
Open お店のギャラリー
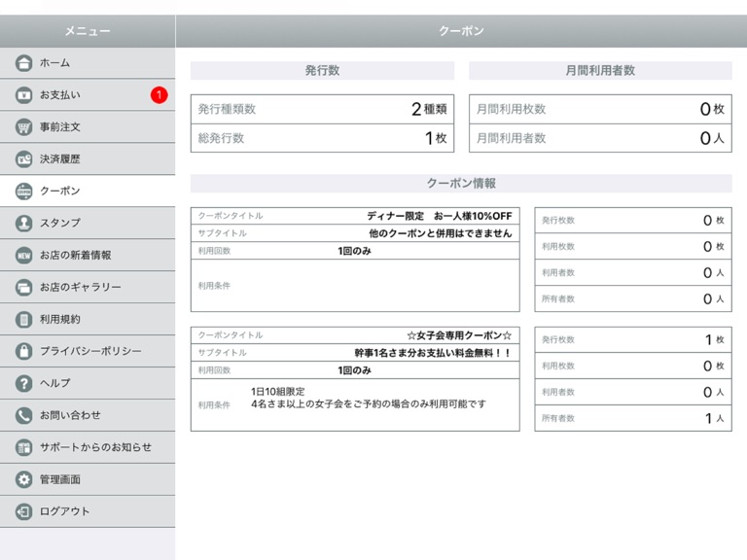(x=88, y=287)
